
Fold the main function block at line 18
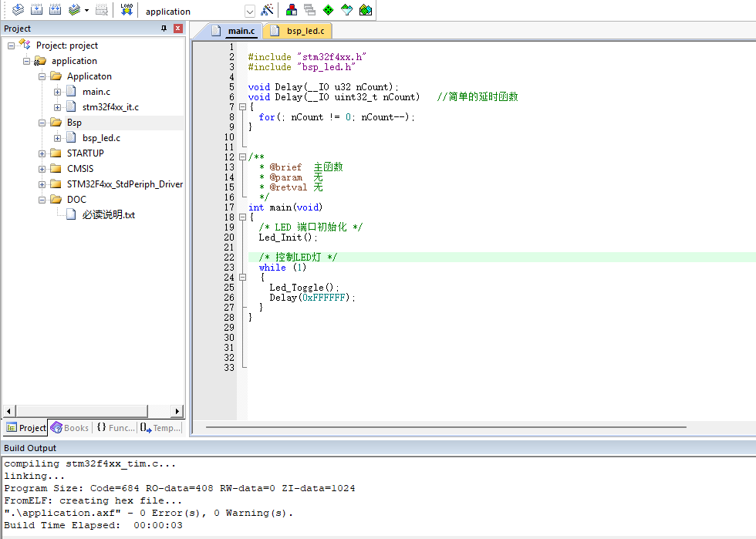pos(242,217)
